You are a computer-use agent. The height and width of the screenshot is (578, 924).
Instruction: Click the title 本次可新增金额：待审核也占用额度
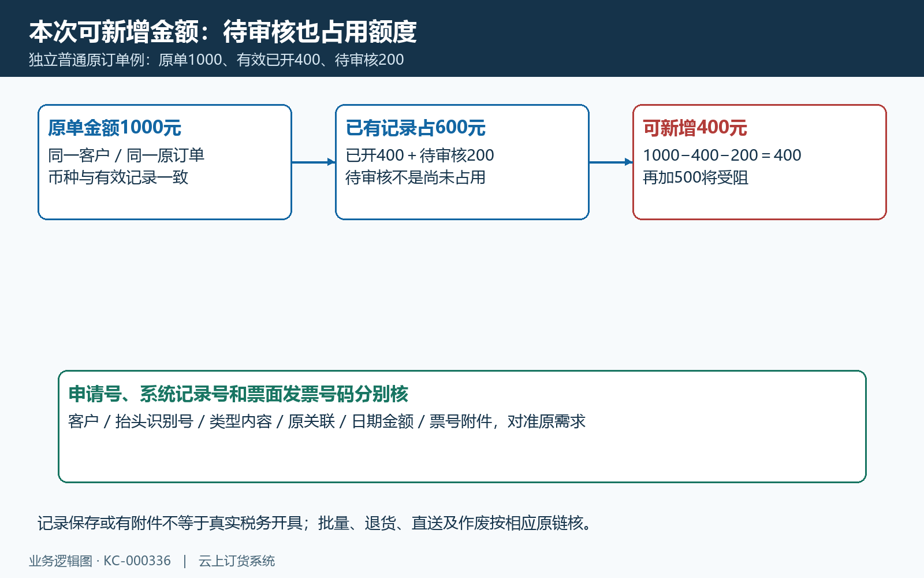click(x=223, y=32)
